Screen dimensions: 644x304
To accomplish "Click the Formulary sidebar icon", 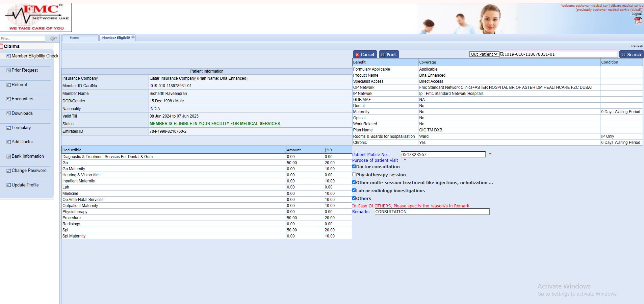I will tap(9, 128).
